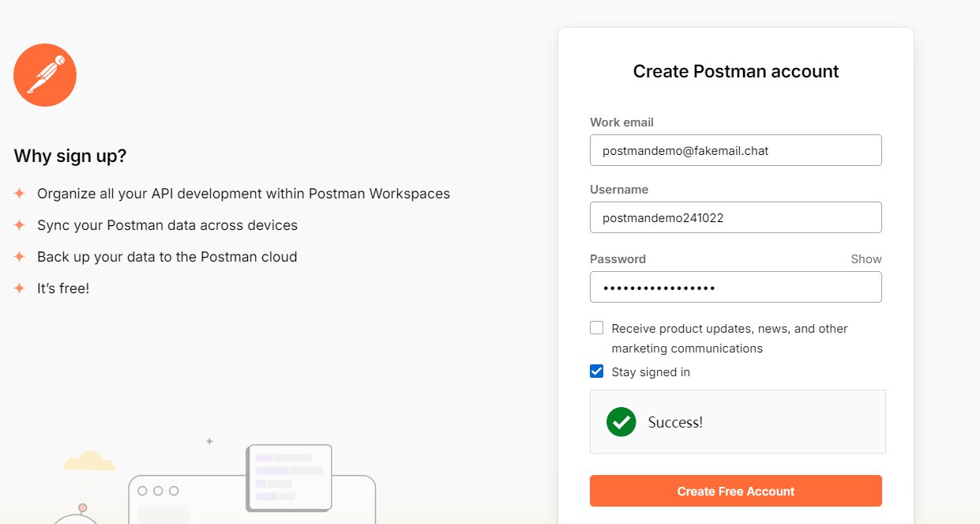Viewport: 980px width, 524px height.
Task: Click sparkle icon beside Sync your Postman data
Action: pos(20,225)
